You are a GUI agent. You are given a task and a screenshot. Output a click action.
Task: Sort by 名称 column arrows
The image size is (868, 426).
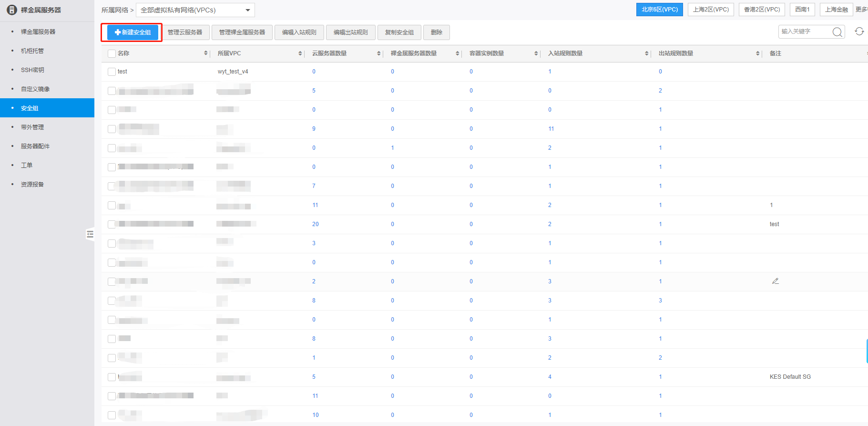(205, 53)
